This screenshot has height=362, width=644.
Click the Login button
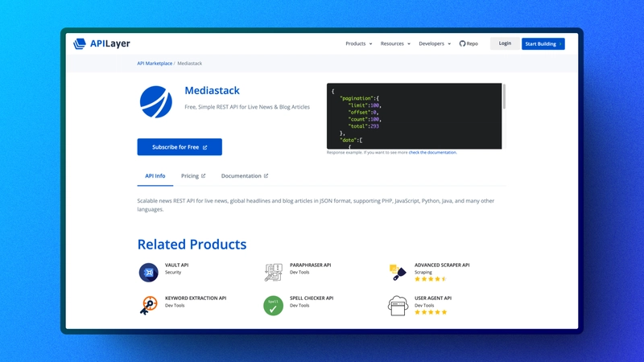pos(505,43)
